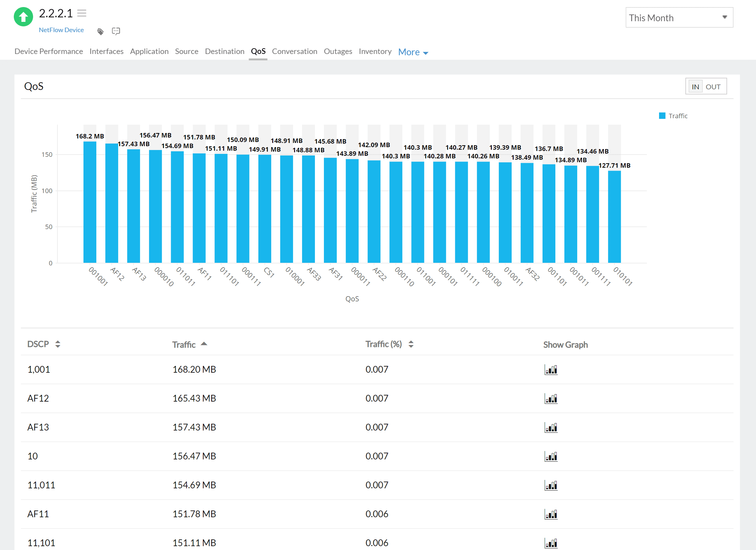The height and width of the screenshot is (550, 756).
Task: Follow the NetFlow Device link
Action: tap(61, 30)
